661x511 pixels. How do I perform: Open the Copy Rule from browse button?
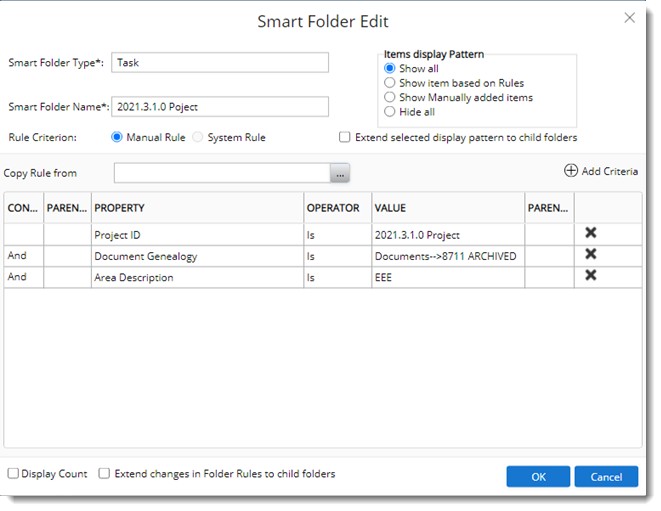tap(341, 174)
